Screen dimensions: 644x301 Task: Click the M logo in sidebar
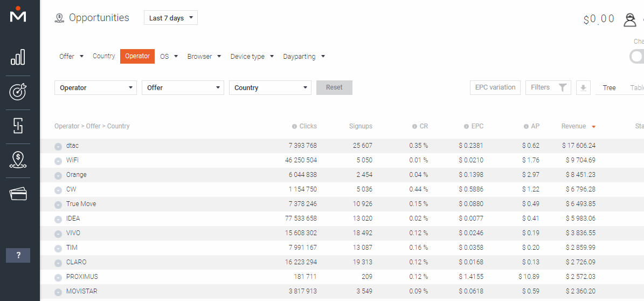tap(18, 15)
